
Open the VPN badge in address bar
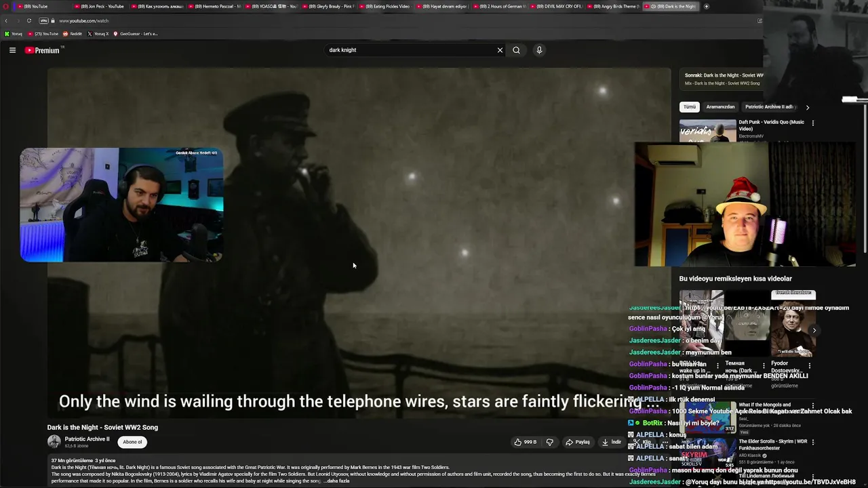[43, 21]
